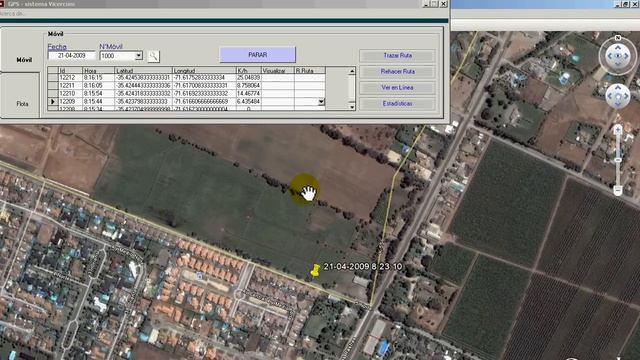Pan map up with move joystick up arrow

coord(618,88)
